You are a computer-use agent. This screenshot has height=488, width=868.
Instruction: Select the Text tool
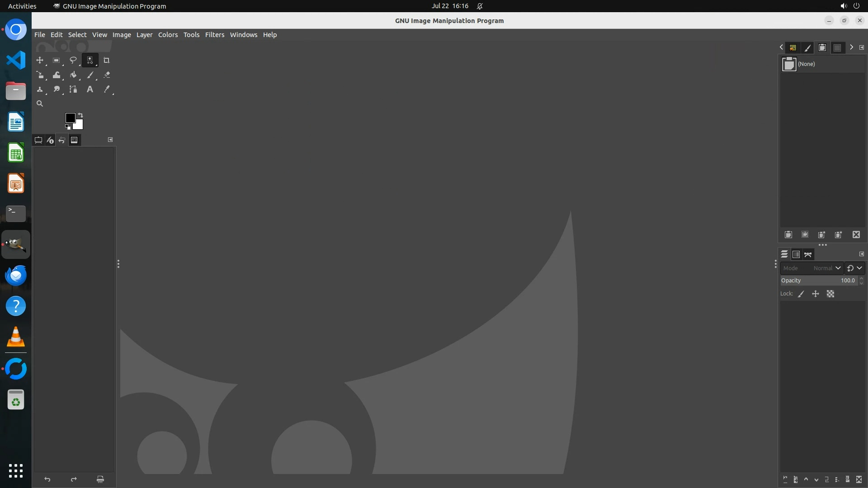(90, 89)
